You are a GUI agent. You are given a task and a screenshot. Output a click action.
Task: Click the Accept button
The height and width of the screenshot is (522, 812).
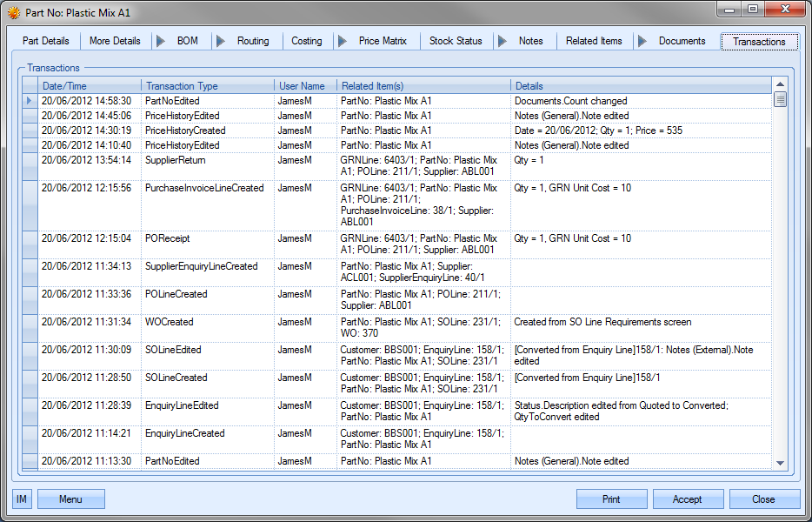tap(688, 499)
